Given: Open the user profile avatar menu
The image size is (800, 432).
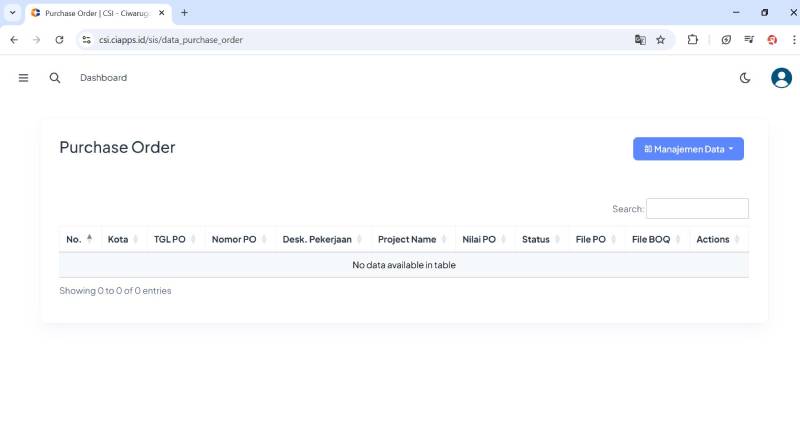Looking at the screenshot, I should click(x=781, y=78).
